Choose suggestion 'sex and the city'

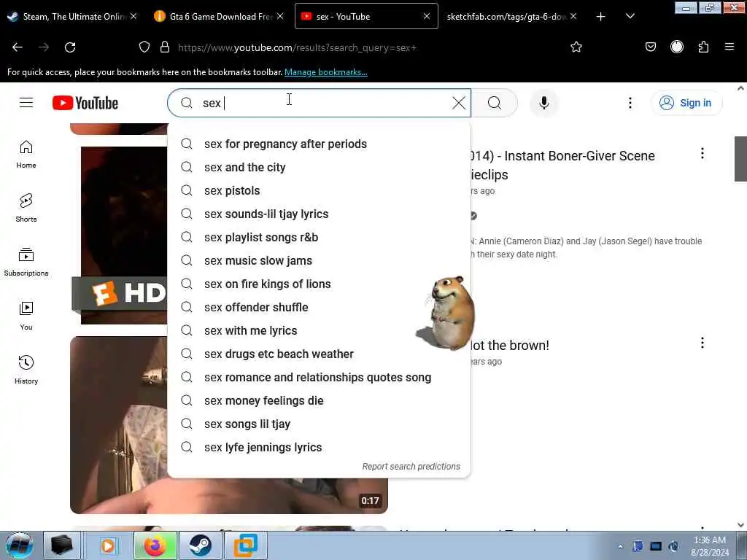[x=319, y=168]
